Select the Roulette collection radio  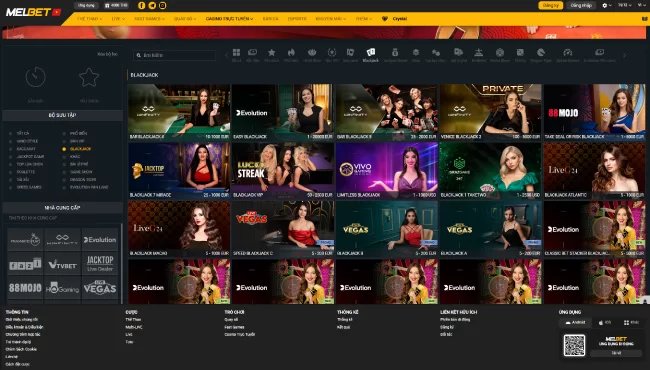tap(10, 172)
